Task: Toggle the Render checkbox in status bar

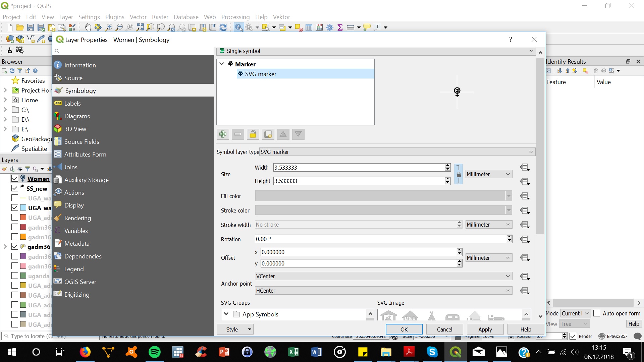Action: coord(573,336)
